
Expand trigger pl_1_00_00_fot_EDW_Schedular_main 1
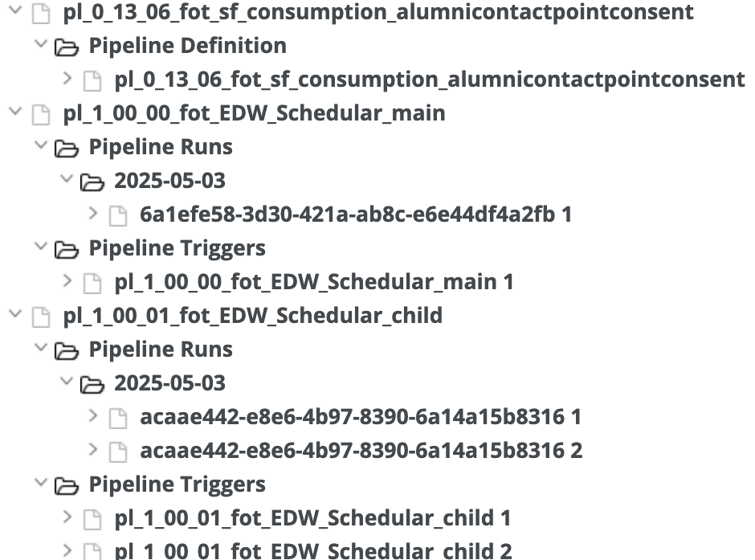pyautogui.click(x=67, y=282)
